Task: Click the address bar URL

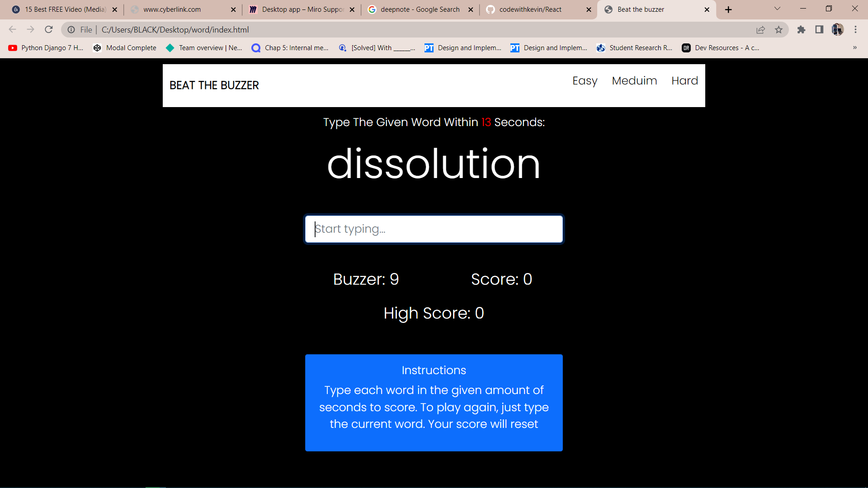Action: pos(175,30)
